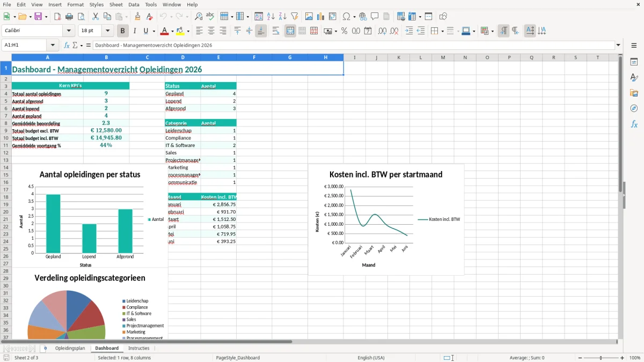The height and width of the screenshot is (362, 644).
Task: Select row header 12
Action: point(6,153)
